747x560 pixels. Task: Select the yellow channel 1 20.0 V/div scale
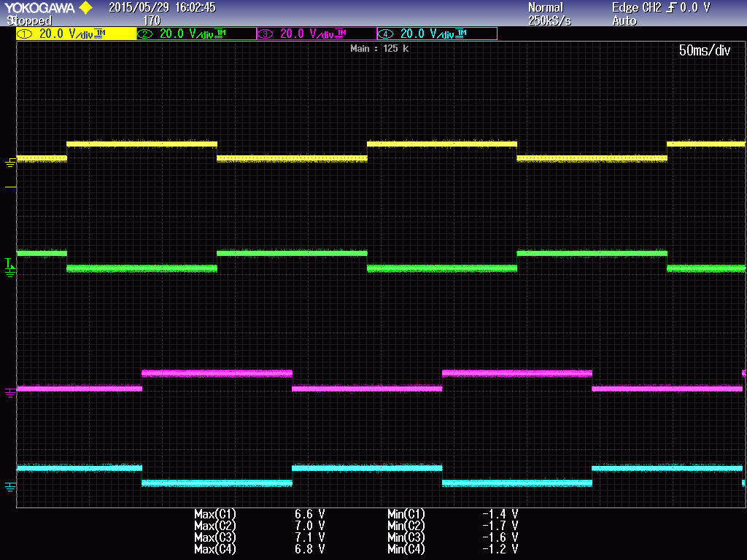(x=66, y=34)
